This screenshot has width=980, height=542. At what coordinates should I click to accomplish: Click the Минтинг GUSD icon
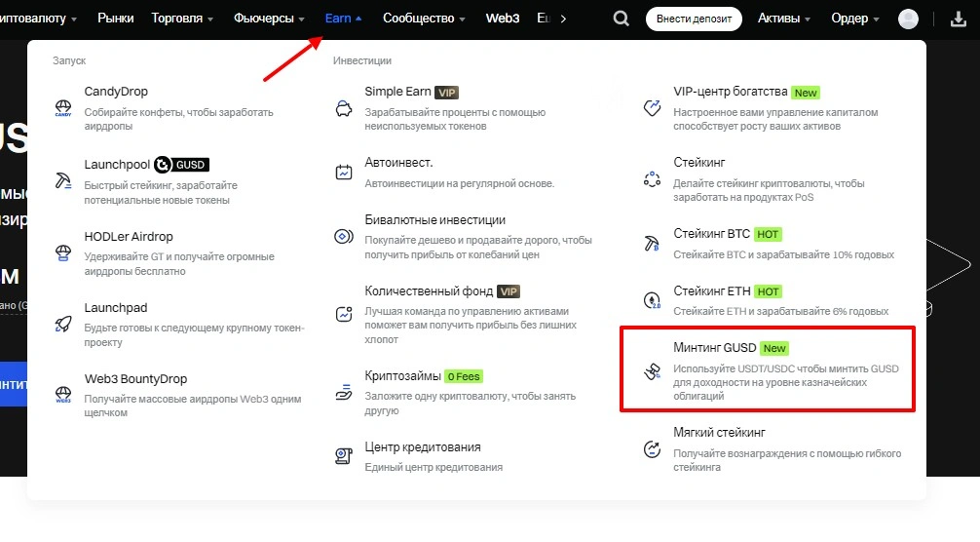point(652,372)
